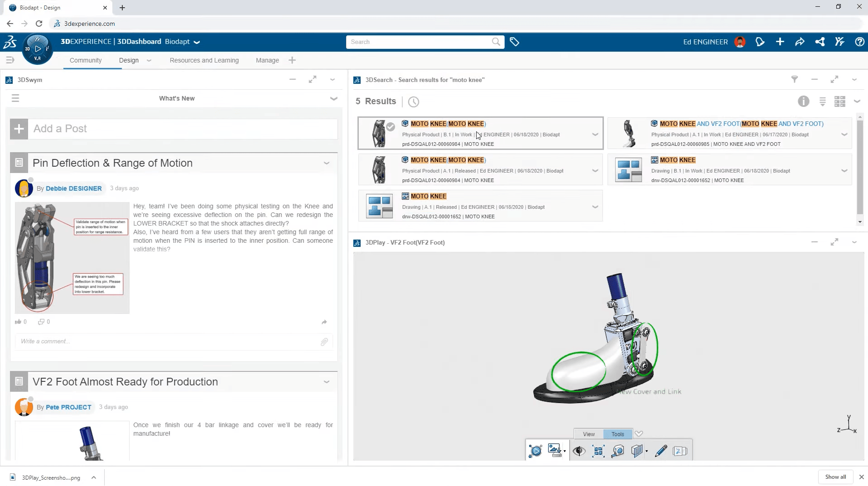
Task: Show information panel in 3DSearch
Action: (803, 101)
